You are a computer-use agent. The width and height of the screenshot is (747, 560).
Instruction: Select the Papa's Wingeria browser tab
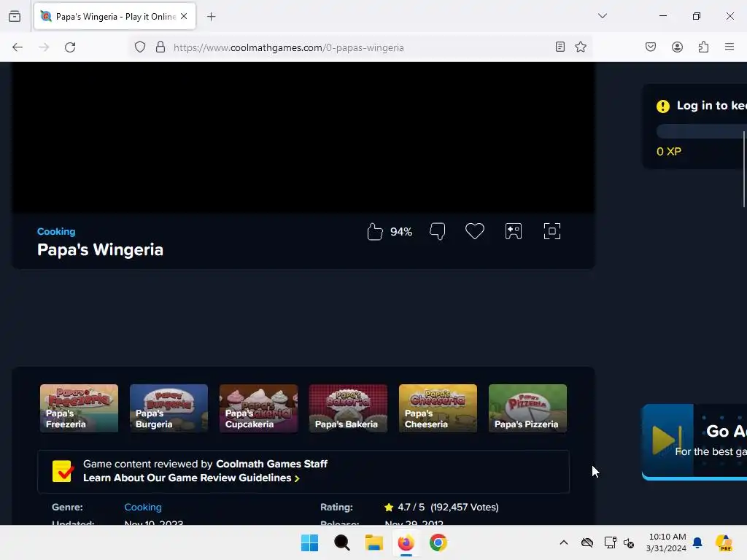[x=115, y=16]
